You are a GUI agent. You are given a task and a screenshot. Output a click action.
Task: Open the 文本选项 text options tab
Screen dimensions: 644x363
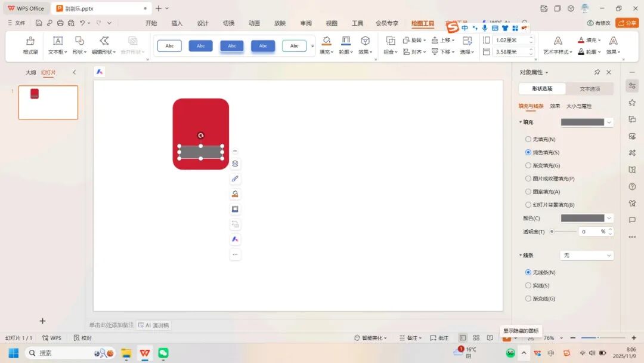point(590,88)
